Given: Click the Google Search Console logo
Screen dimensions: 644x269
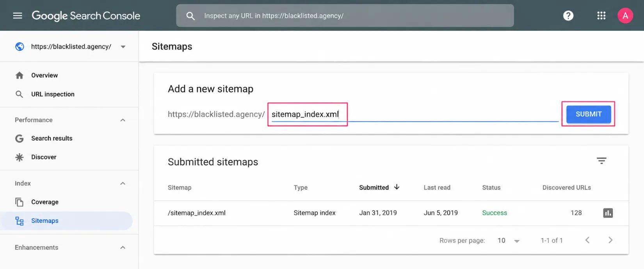Looking at the screenshot, I should pos(86,16).
